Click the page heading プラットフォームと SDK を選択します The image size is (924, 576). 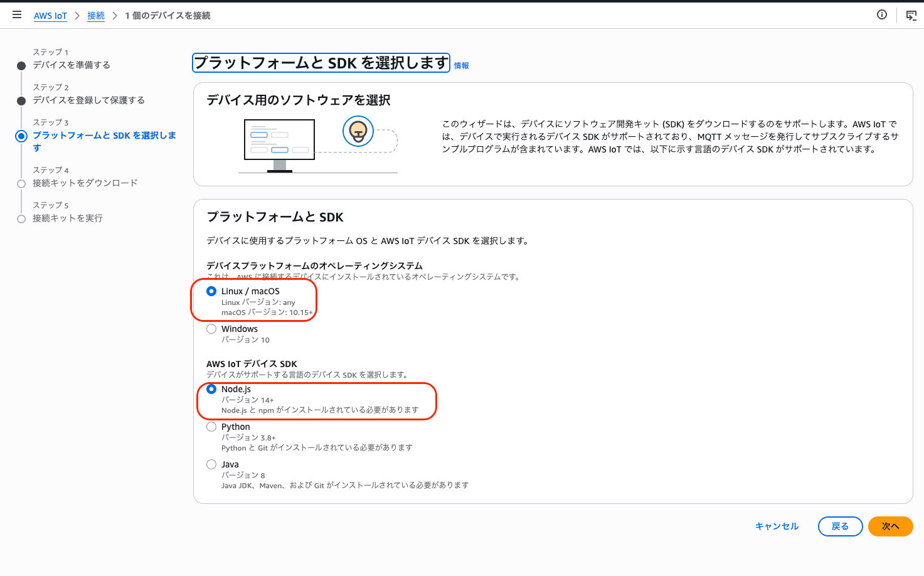point(321,63)
